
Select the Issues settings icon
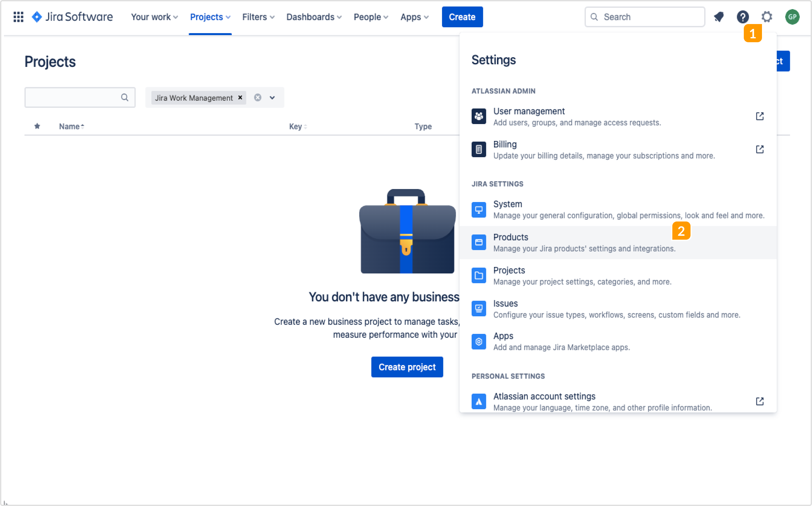point(479,308)
